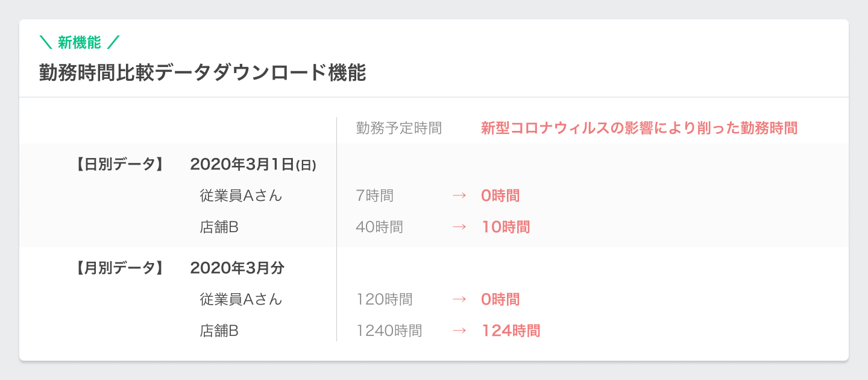This screenshot has height=380, width=868.
Task: Click the 2020年3月1日(日) date label
Action: click(253, 164)
